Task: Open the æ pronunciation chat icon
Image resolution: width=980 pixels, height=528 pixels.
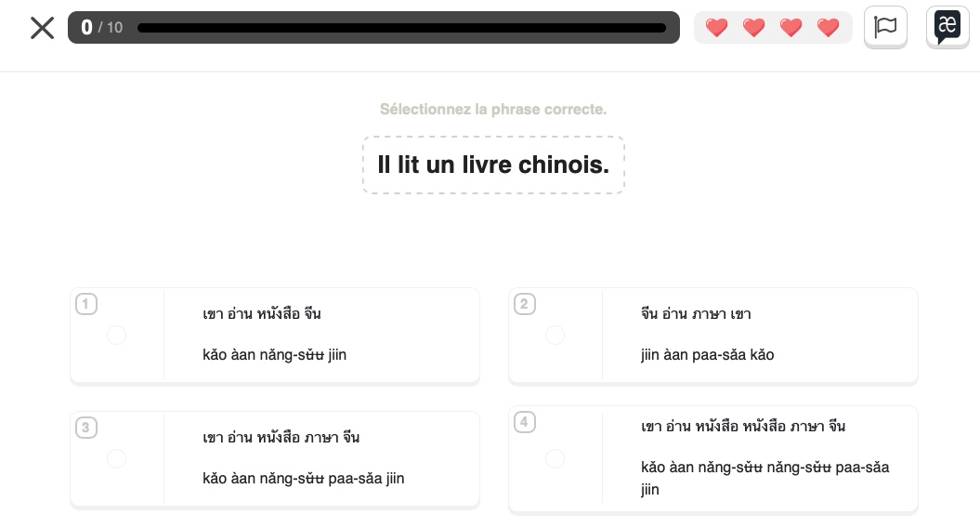Action: (947, 26)
